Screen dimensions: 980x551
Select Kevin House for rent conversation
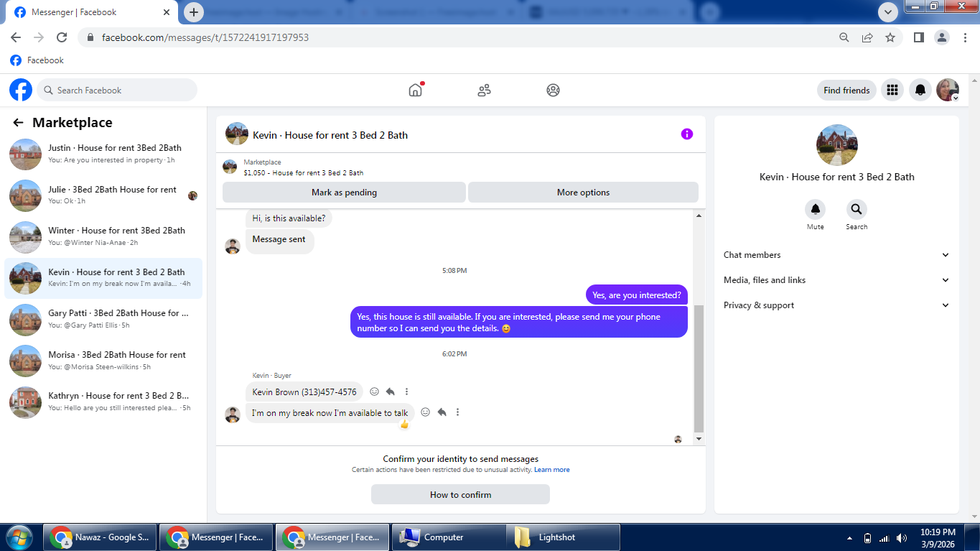[x=103, y=278]
